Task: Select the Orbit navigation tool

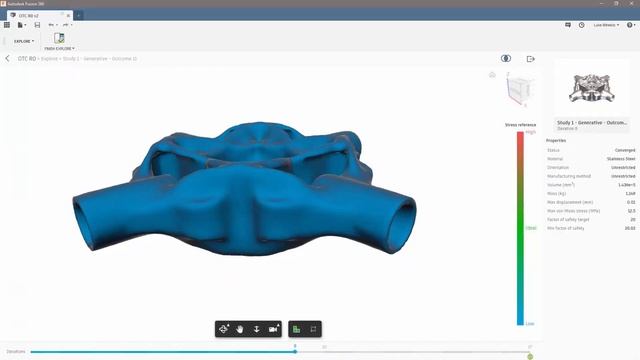Action: coord(224,329)
